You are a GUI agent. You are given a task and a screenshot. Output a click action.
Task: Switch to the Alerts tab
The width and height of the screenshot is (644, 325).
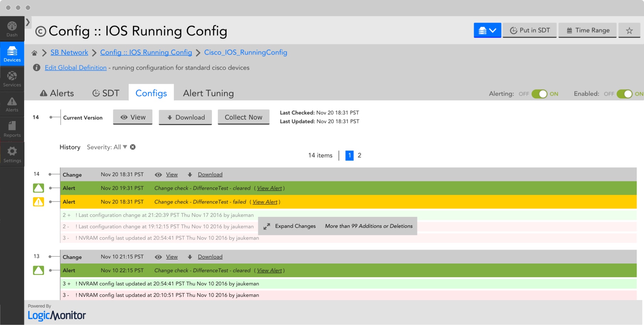tap(57, 93)
